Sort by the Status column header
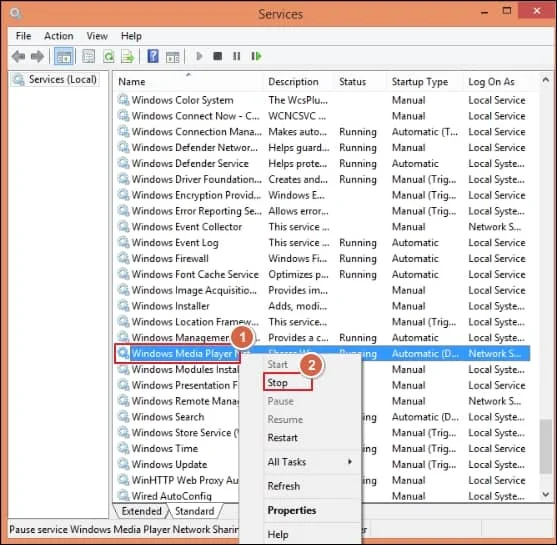Screen dimensions: 557x545 [x=359, y=82]
